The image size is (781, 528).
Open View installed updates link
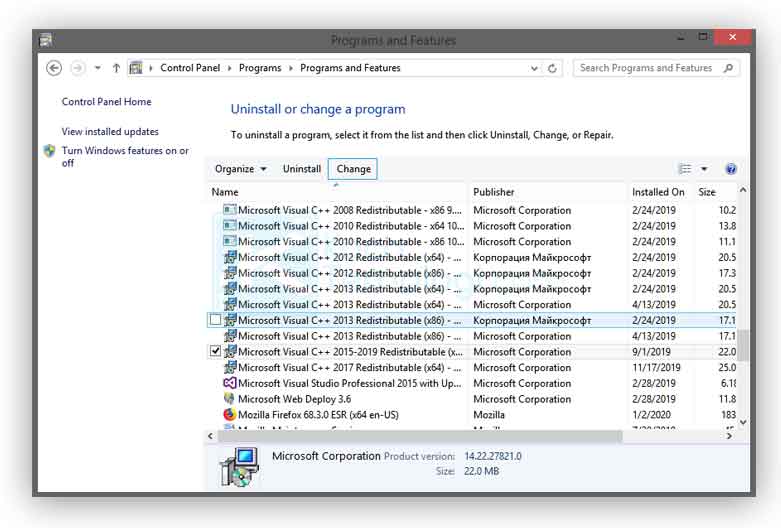[x=110, y=132]
